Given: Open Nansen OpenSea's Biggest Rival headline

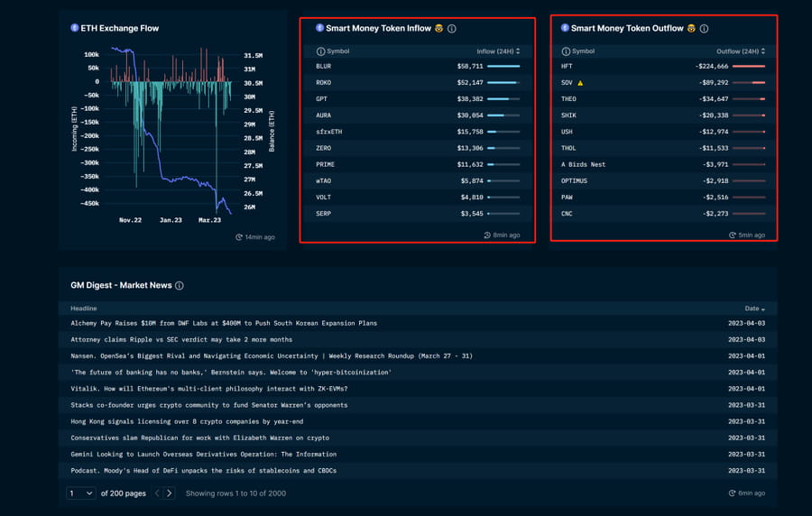Looking at the screenshot, I should (272, 356).
